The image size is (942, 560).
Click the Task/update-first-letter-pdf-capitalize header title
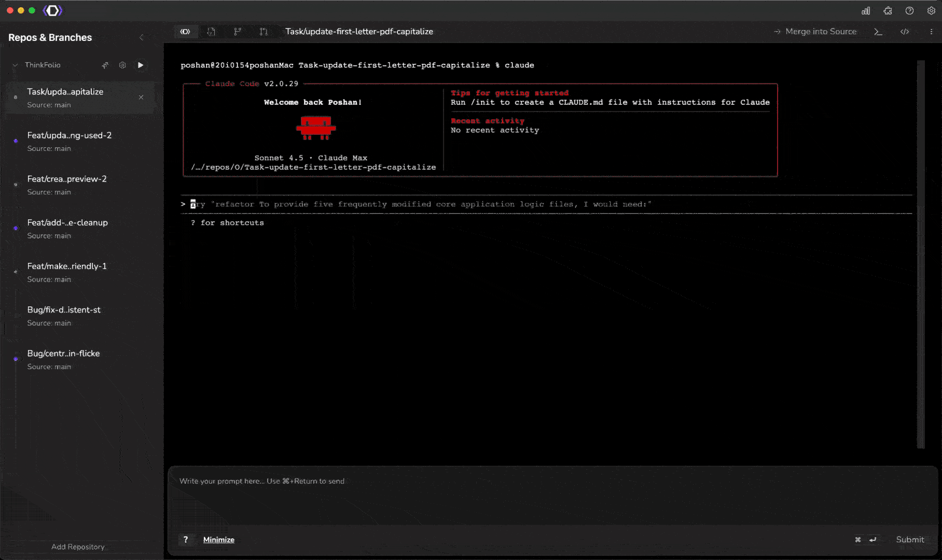[x=359, y=32]
